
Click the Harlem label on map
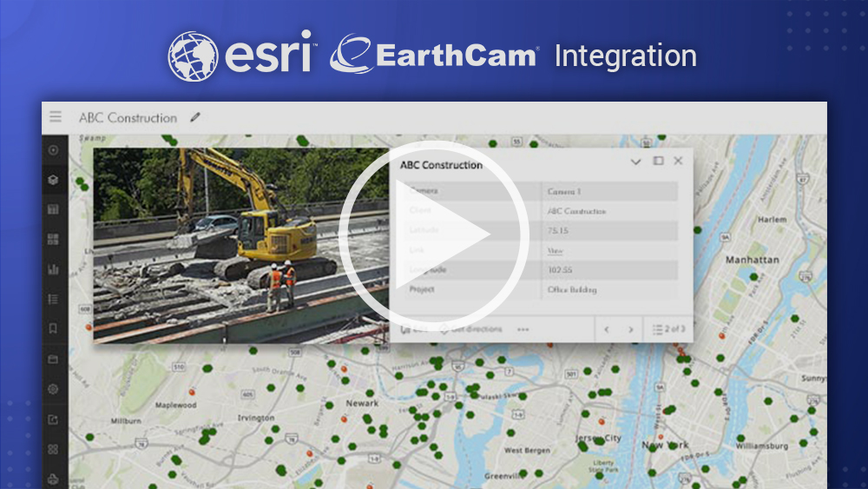click(772, 219)
